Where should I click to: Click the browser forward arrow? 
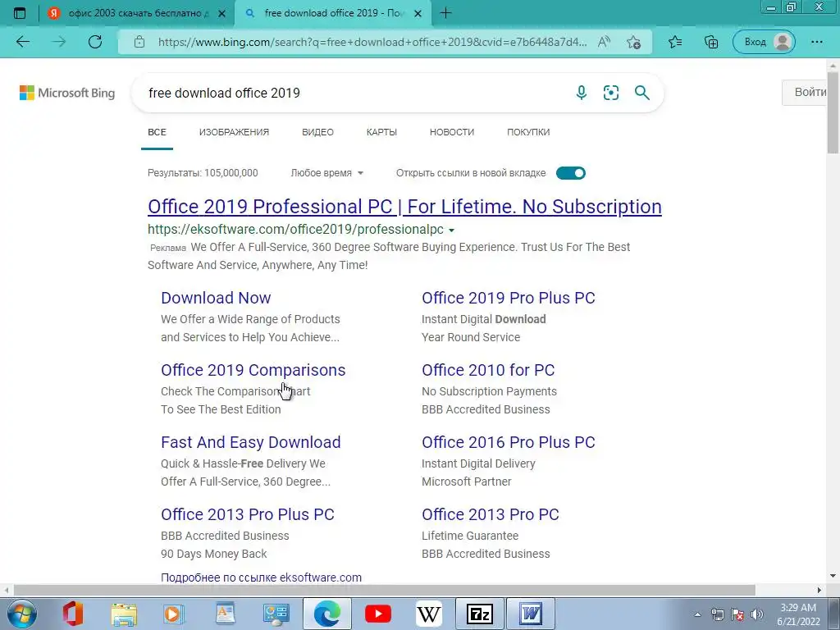tap(59, 42)
